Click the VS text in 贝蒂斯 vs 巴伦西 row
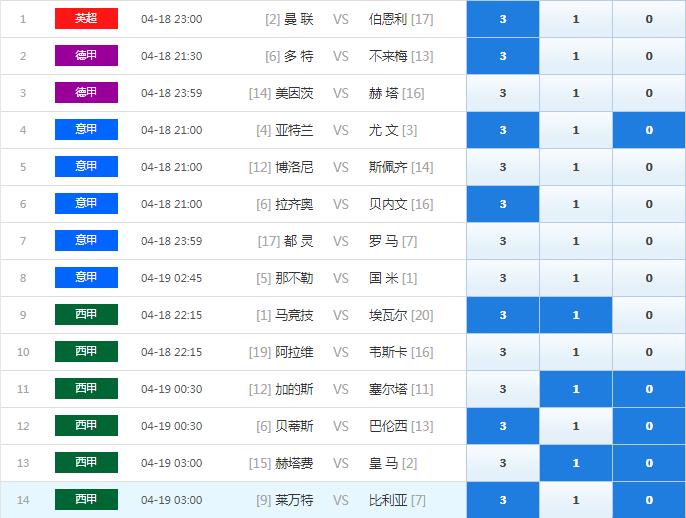This screenshot has height=518, width=686. click(341, 426)
